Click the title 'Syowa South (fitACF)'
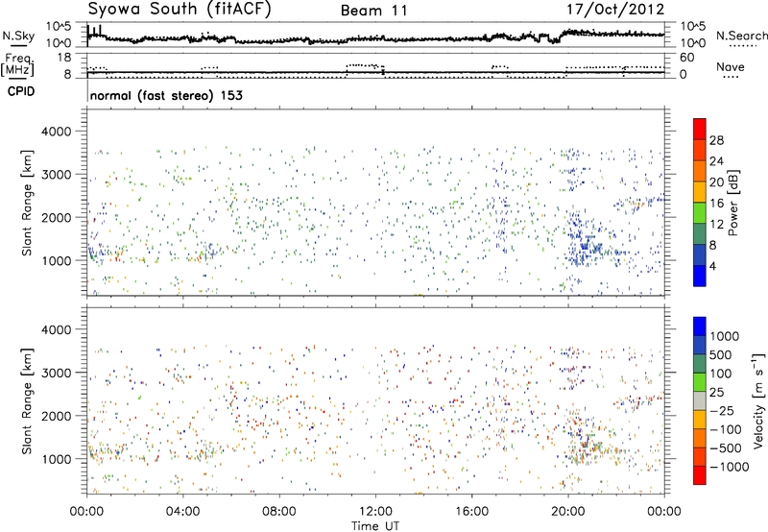The image size is (768, 532). (x=179, y=10)
